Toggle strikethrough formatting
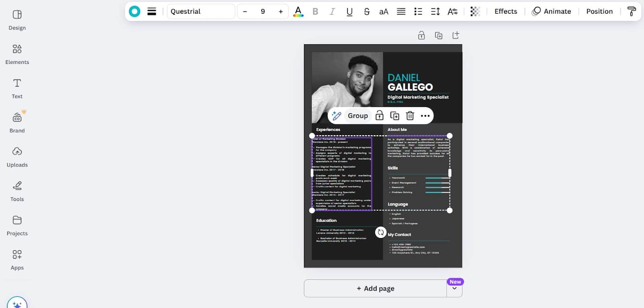The width and height of the screenshot is (644, 308). (x=367, y=11)
